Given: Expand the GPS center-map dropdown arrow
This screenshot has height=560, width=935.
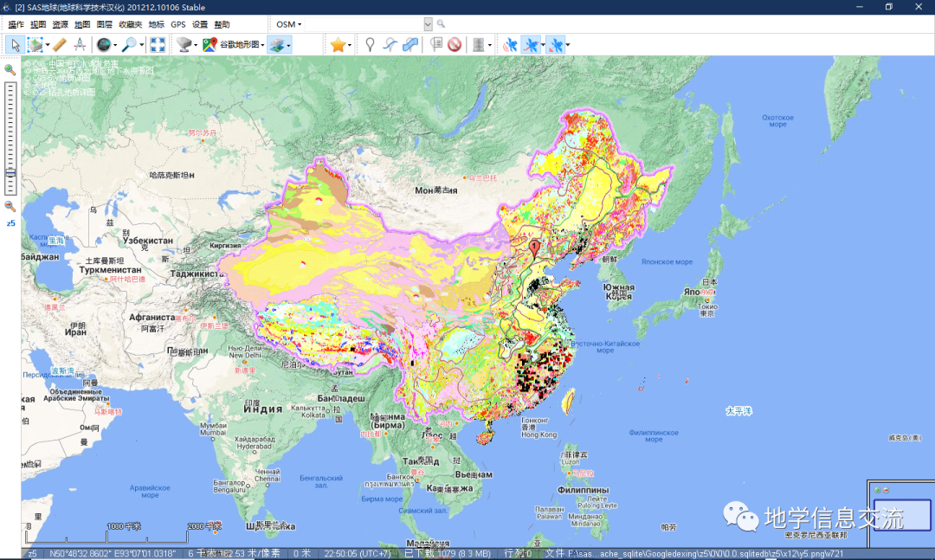Looking at the screenshot, I should click(x=567, y=45).
